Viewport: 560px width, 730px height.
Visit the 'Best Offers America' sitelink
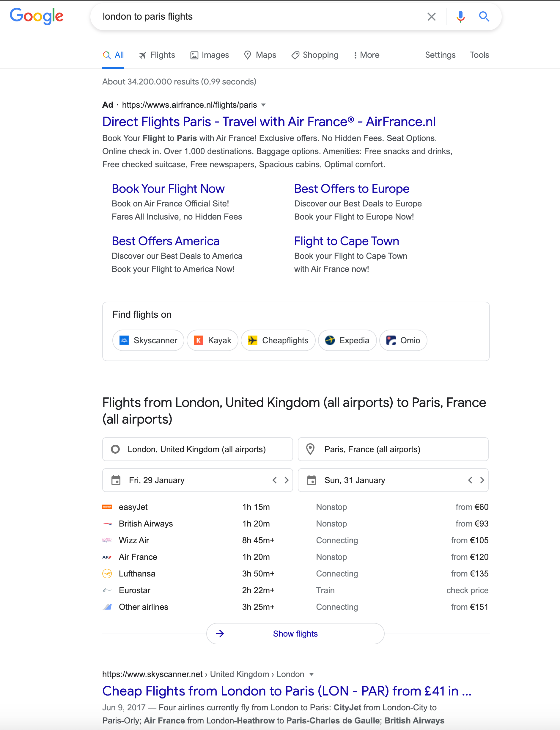point(166,241)
